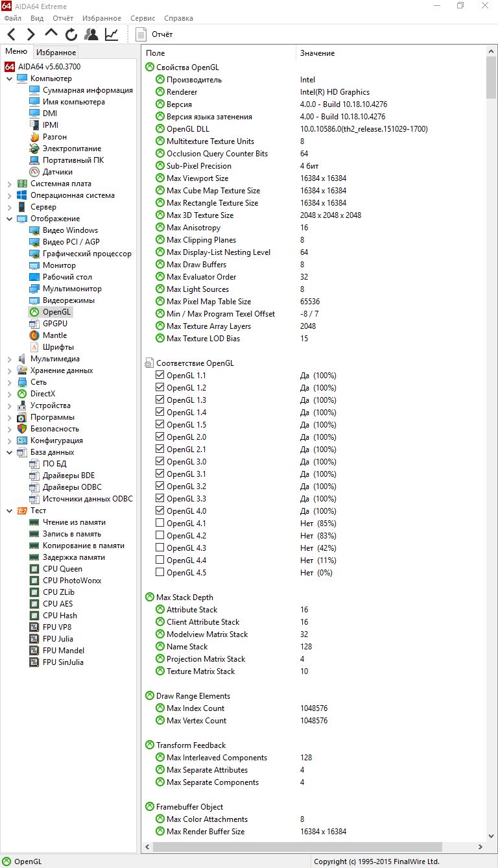Check the OpenGL 4.4 checkbox

click(x=160, y=561)
